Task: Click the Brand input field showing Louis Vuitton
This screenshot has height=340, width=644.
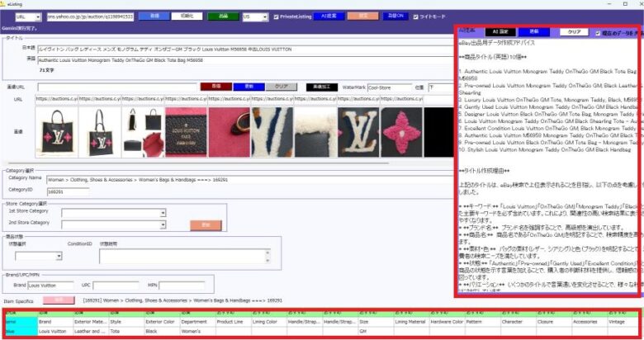Action: [50, 285]
